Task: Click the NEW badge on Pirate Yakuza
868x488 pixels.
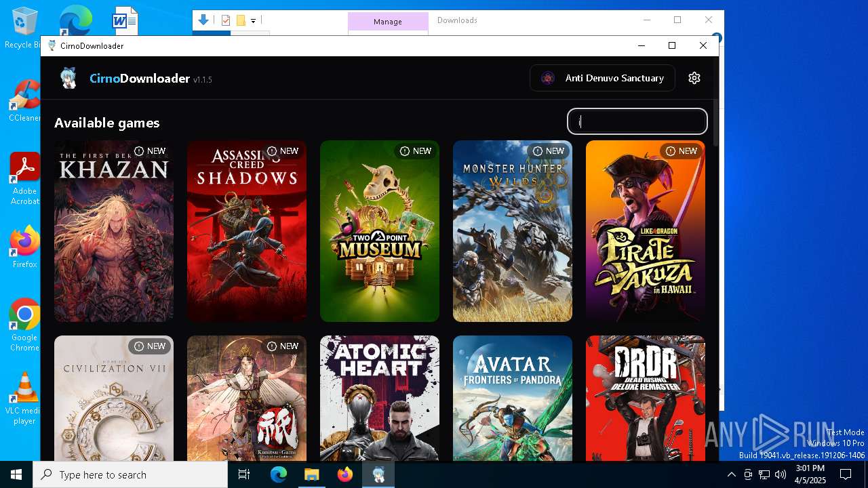Action: (681, 150)
